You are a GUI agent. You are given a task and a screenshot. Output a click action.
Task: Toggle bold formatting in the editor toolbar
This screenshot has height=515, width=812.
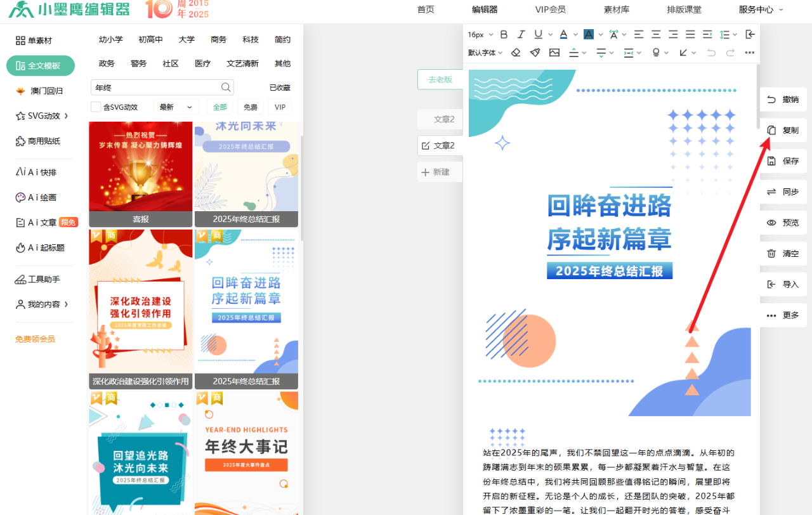[x=504, y=34]
